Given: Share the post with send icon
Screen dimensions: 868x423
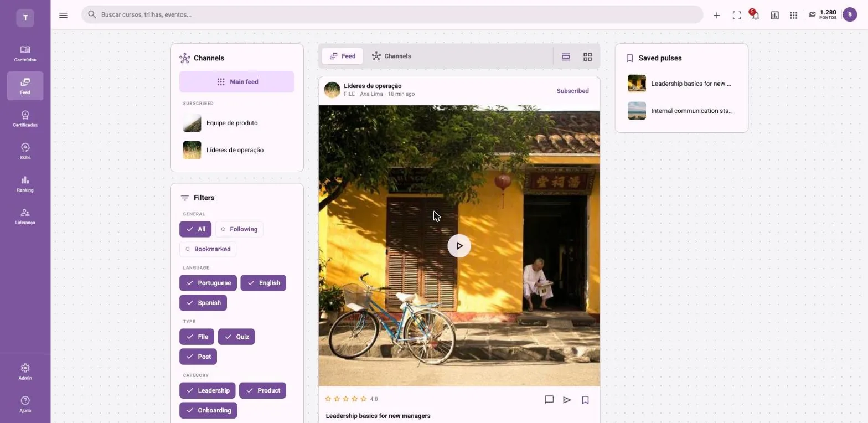Looking at the screenshot, I should [567, 400].
